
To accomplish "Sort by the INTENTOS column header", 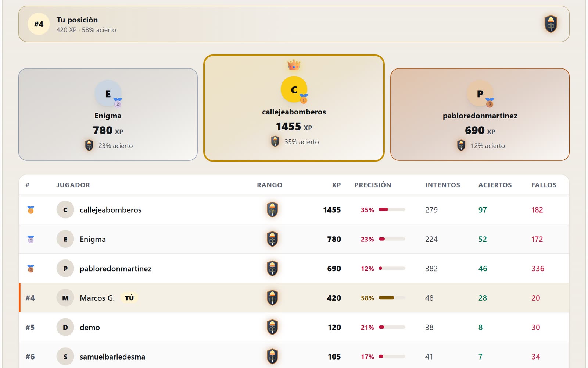I will tap(442, 185).
